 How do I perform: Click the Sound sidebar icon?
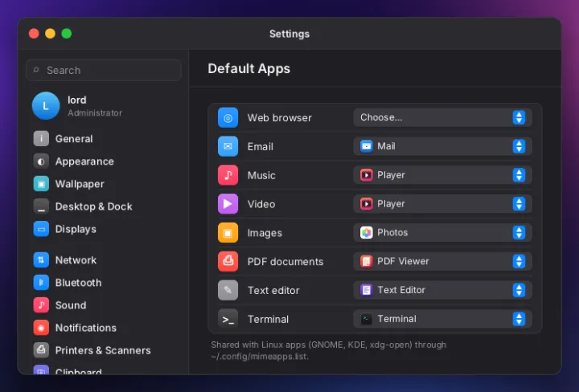click(x=41, y=305)
